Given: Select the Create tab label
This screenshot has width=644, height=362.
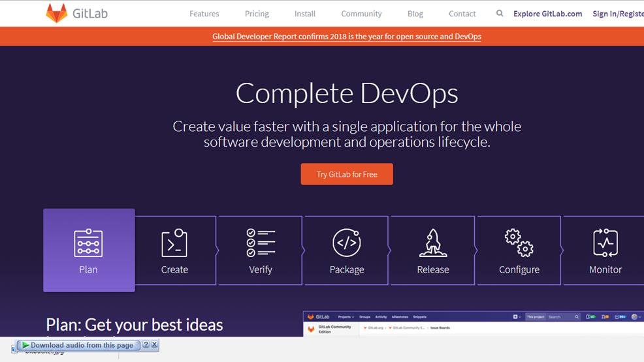Looking at the screenshot, I should (x=174, y=269).
